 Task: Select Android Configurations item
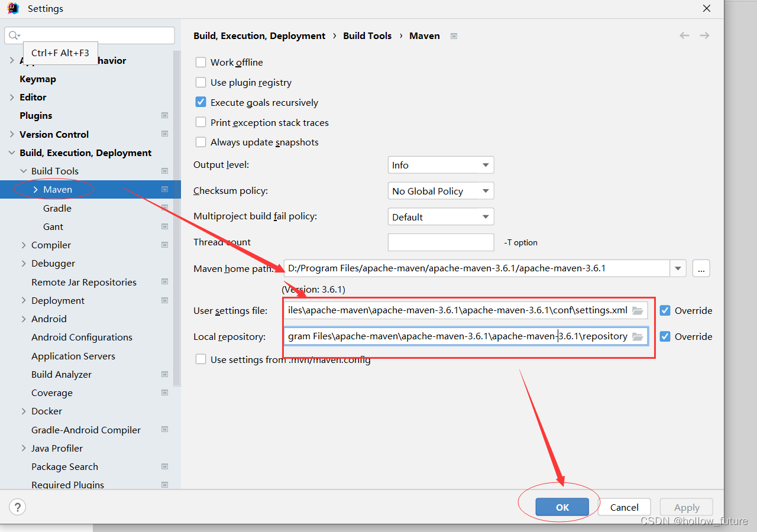click(x=82, y=337)
